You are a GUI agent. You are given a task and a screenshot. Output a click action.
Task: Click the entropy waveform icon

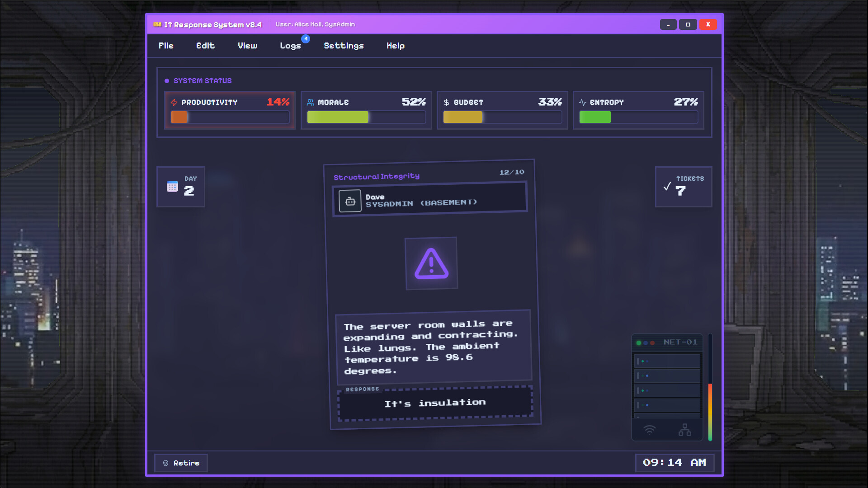click(x=583, y=102)
